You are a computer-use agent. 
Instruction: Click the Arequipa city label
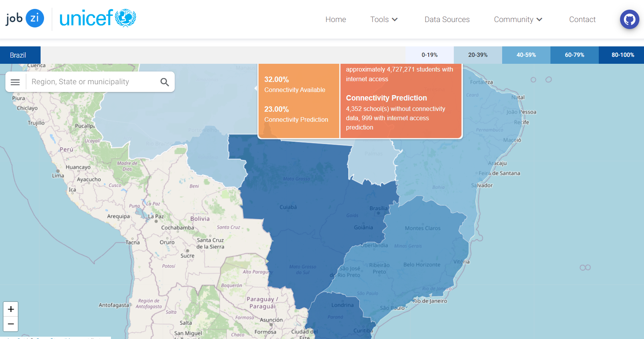click(118, 216)
